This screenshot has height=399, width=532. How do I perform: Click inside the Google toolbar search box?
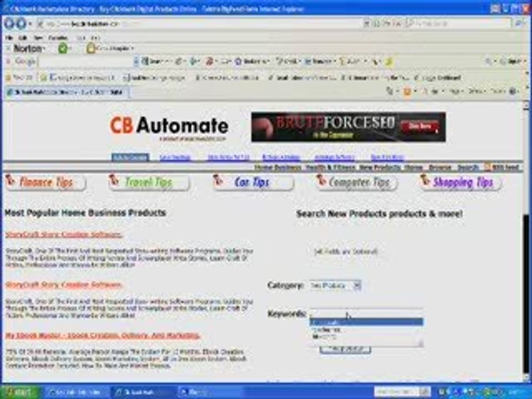(87, 62)
